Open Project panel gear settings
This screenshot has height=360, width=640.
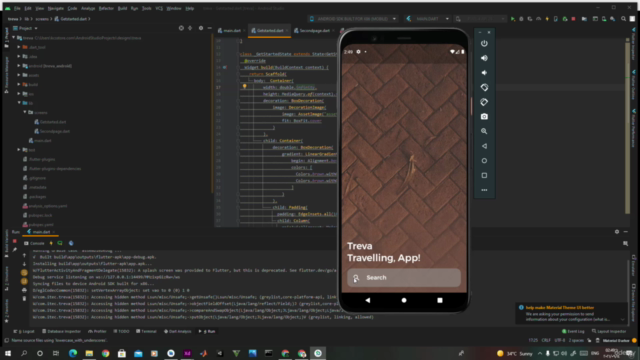pyautogui.click(x=201, y=28)
